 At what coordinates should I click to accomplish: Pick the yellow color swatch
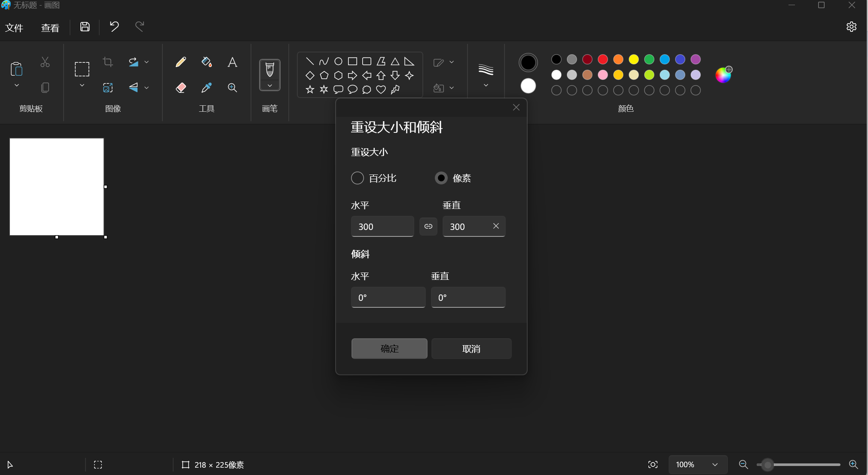tap(634, 59)
